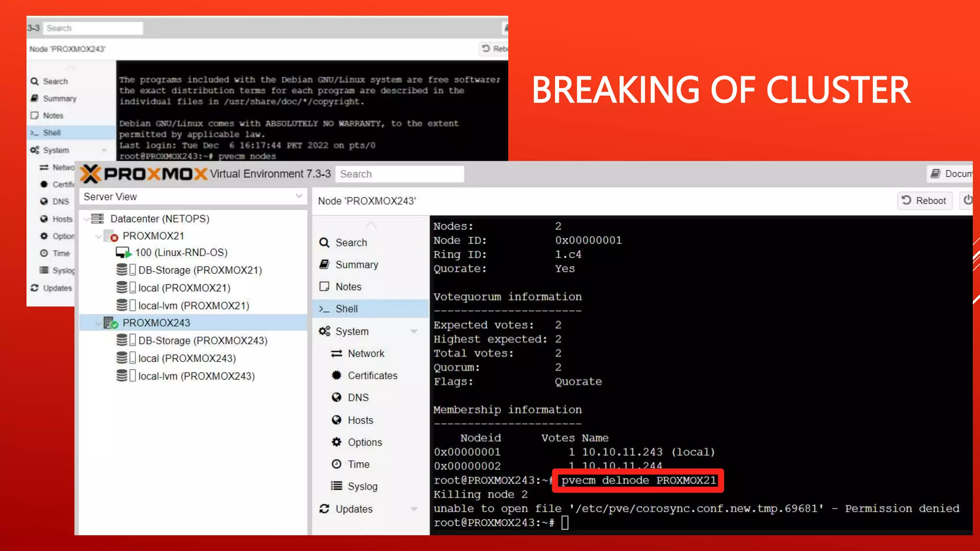
Task: Click Reboot in the background window
Action: 494,48
